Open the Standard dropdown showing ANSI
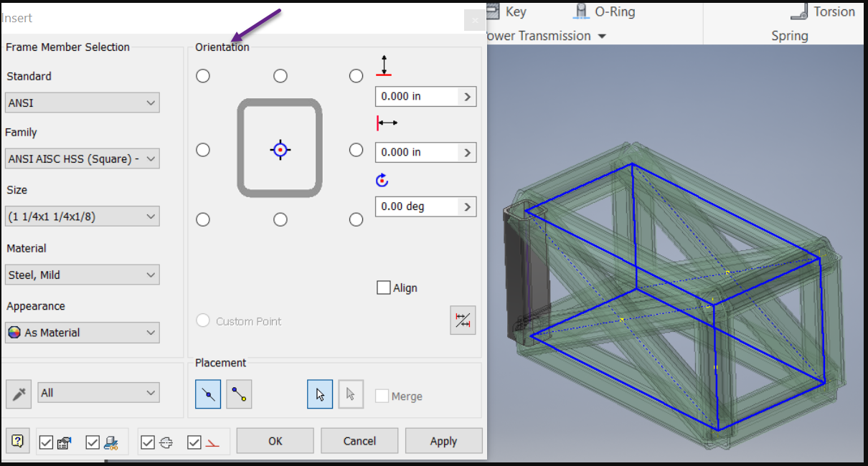 point(81,103)
